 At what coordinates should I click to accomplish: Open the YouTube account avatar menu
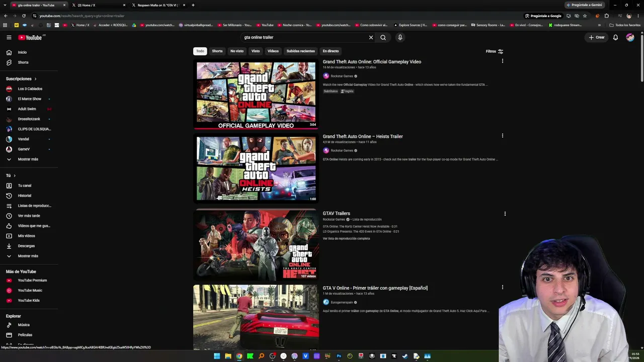pos(630,37)
